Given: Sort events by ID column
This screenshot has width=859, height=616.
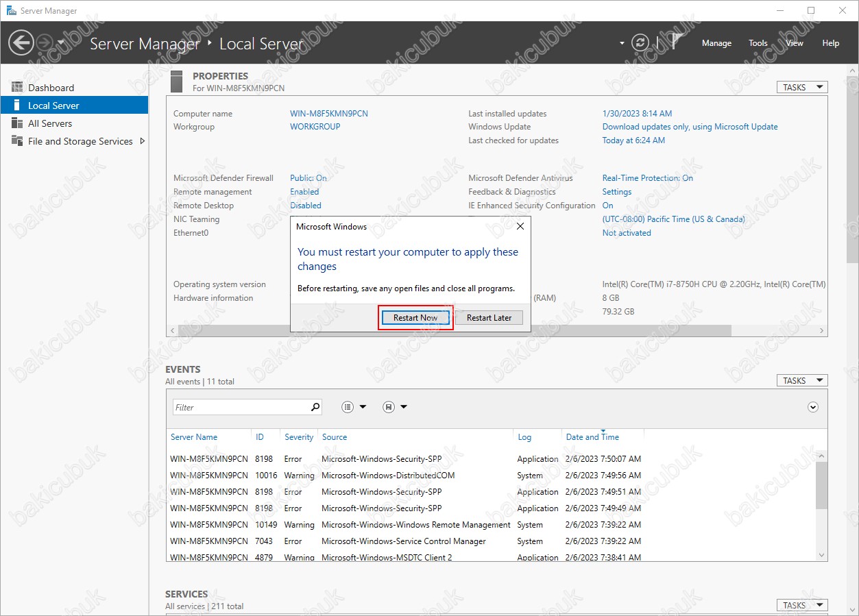Looking at the screenshot, I should (260, 437).
